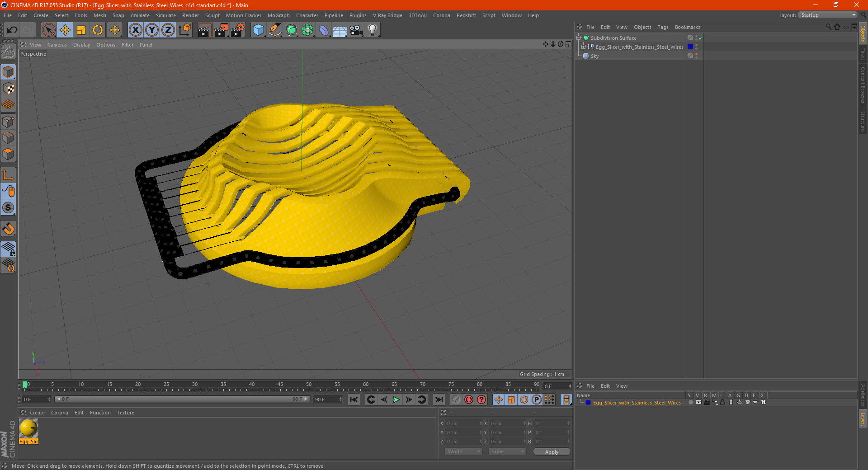The image size is (868, 470).
Task: Open the Sculpt menu
Action: [x=212, y=15]
